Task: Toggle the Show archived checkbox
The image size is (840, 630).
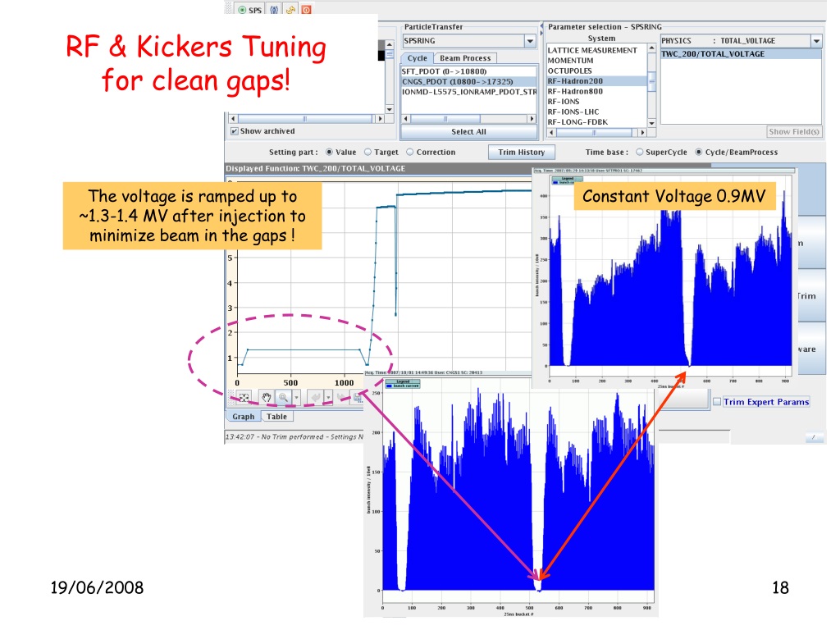Action: [x=234, y=131]
